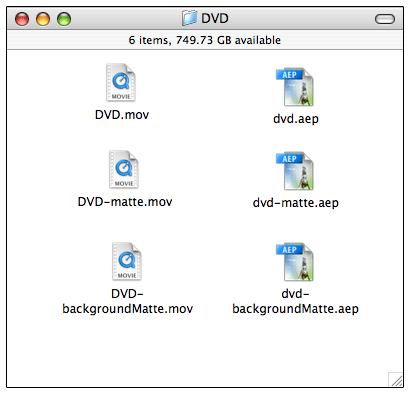Select the DVD-backgroundMatte.mov movie icon
This screenshot has width=411, height=394.
127,261
